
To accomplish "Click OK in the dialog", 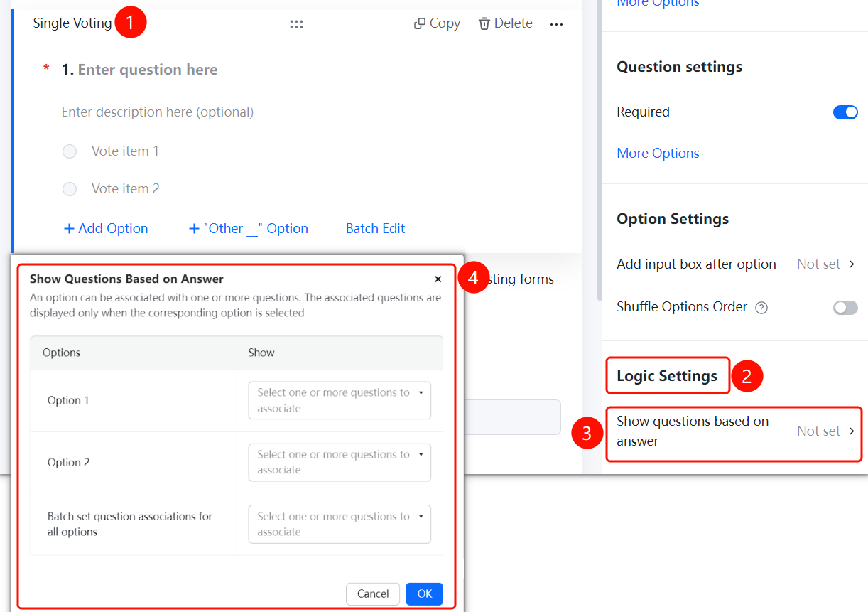I will tap(424, 594).
